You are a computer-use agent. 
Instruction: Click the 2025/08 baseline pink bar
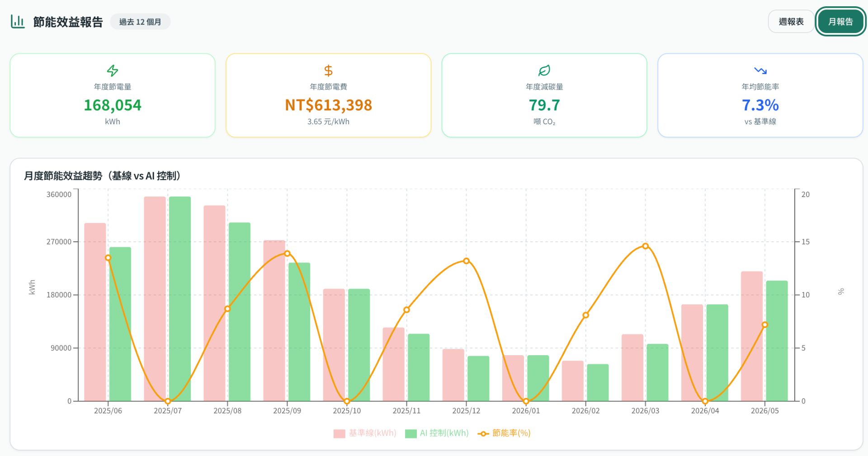tap(214, 303)
